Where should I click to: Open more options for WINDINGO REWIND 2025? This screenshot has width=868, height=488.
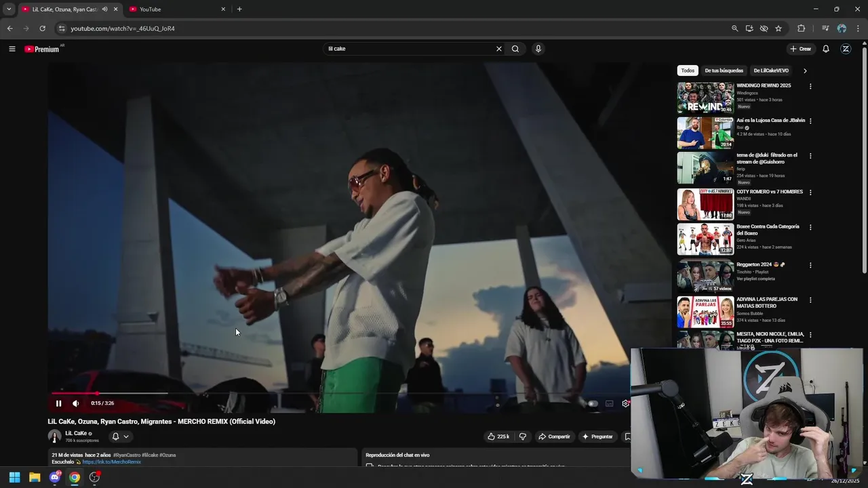click(x=810, y=86)
